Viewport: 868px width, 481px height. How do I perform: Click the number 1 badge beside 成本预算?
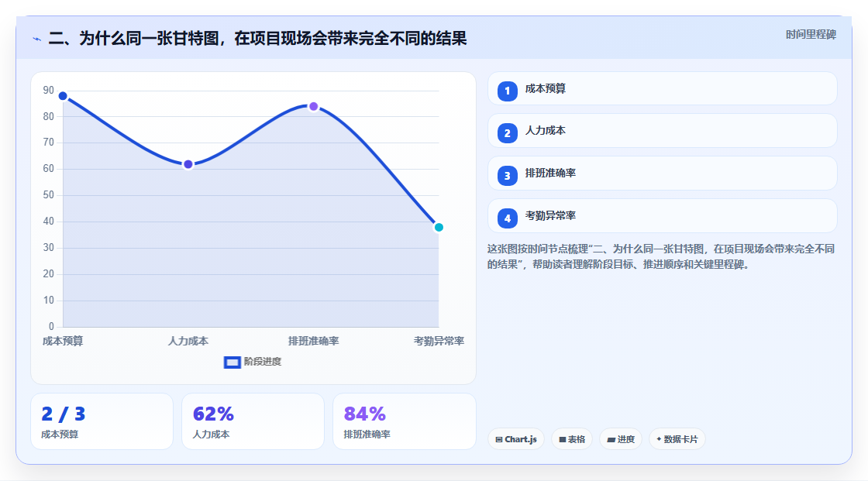507,91
